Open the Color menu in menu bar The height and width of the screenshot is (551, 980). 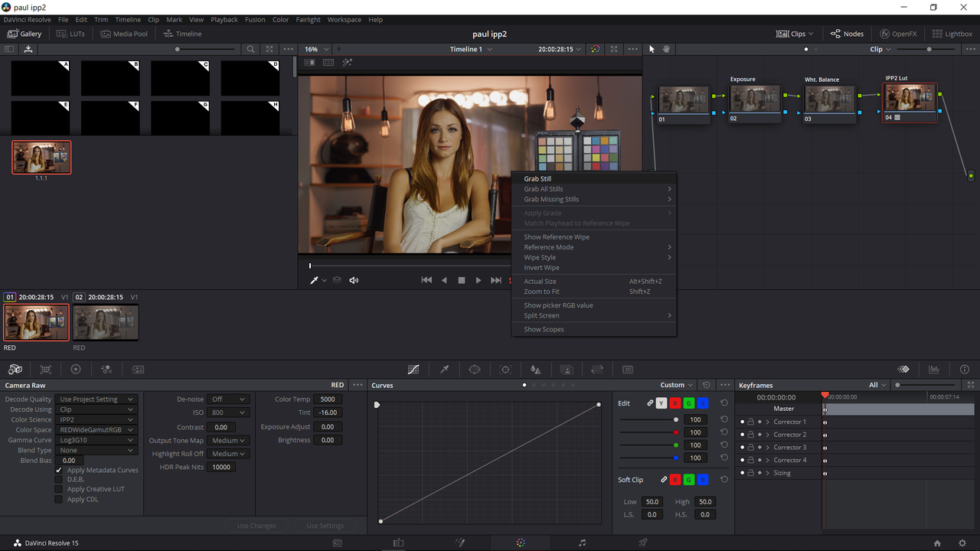(281, 20)
